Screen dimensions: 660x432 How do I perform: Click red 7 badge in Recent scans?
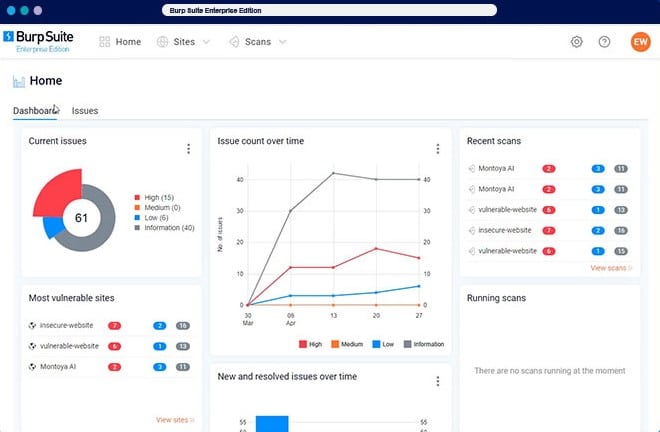pos(549,231)
